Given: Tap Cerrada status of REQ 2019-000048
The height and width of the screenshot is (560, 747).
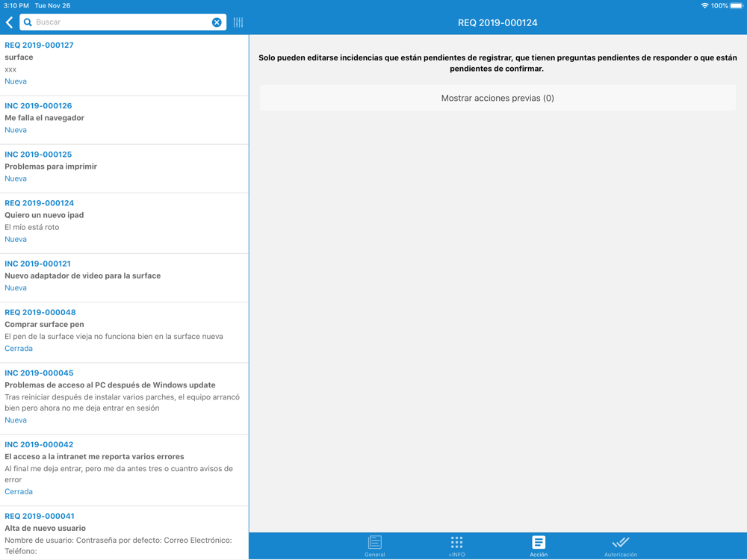Looking at the screenshot, I should [x=19, y=349].
